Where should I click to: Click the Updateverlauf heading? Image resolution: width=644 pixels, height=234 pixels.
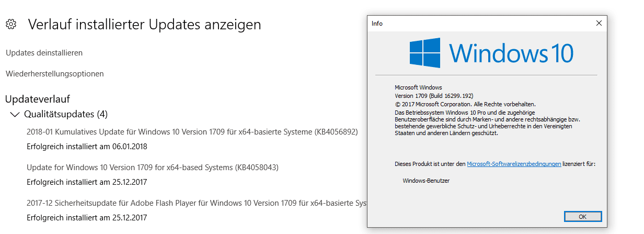37,98
